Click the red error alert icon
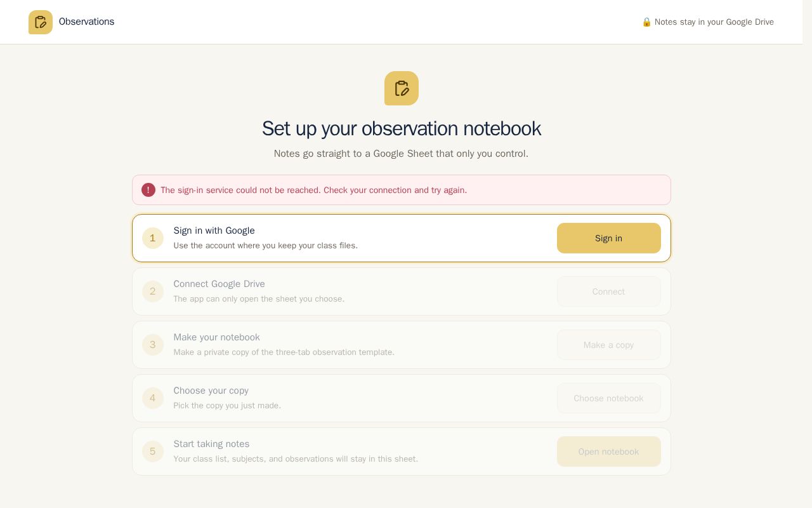Viewport: 812px width, 508px height. 148,190
